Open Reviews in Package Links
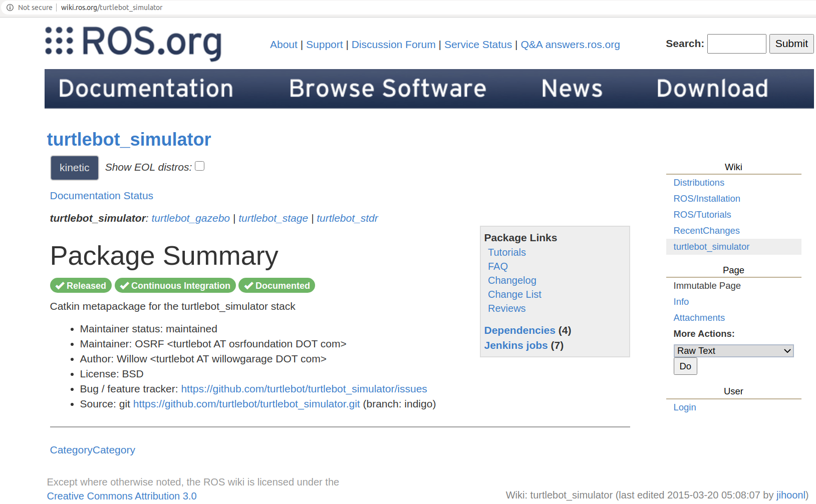Viewport: 816px width, 504px height. pyautogui.click(x=507, y=308)
